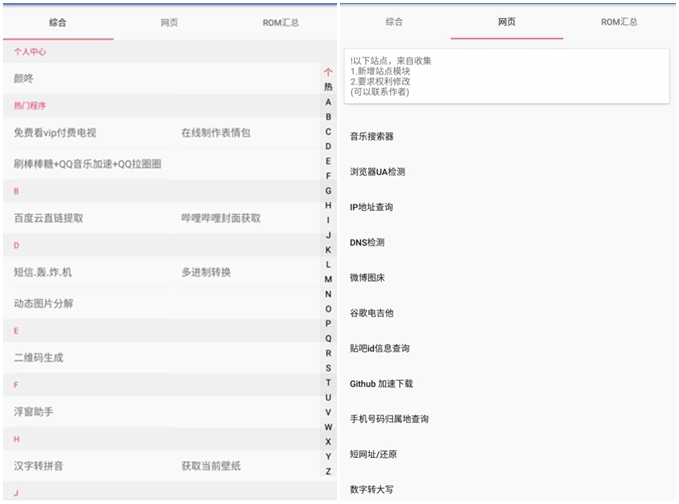Jump to letter K in side index

click(328, 249)
